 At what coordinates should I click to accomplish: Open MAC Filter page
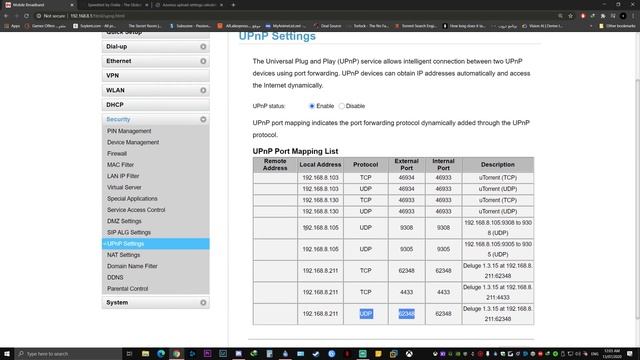coord(120,165)
